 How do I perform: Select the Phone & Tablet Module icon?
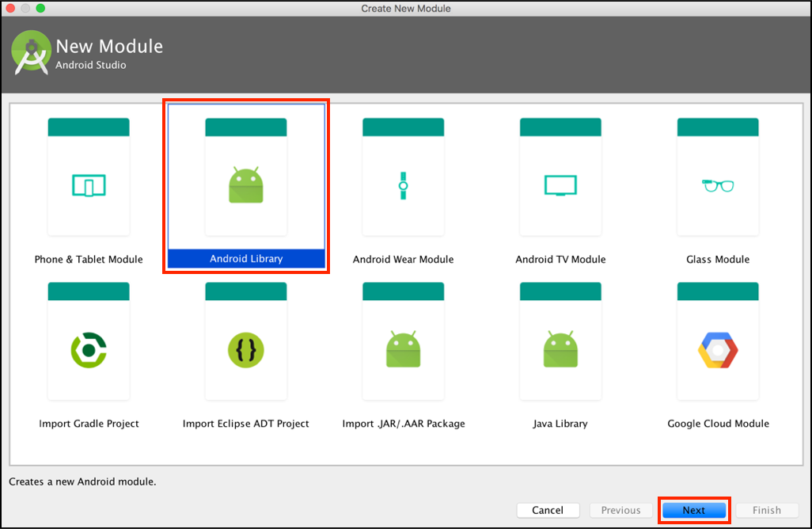pyautogui.click(x=89, y=185)
